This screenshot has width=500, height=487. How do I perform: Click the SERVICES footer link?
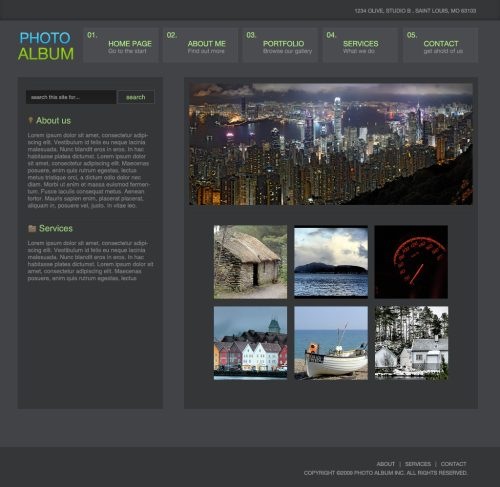(418, 464)
